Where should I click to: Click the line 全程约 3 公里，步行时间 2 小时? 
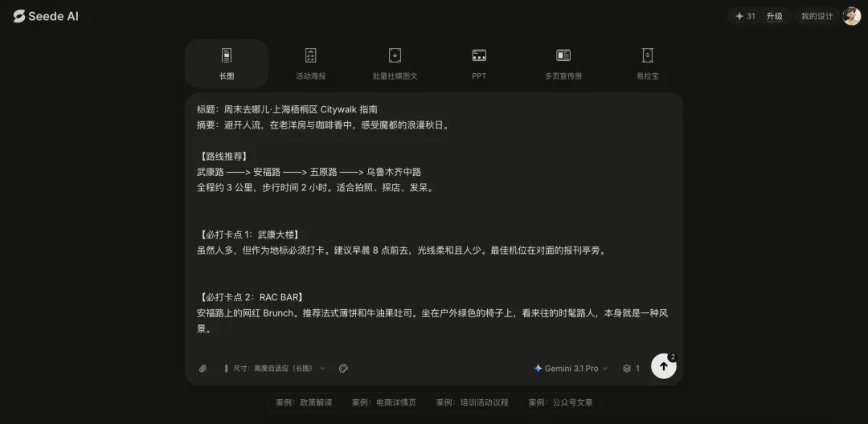316,187
